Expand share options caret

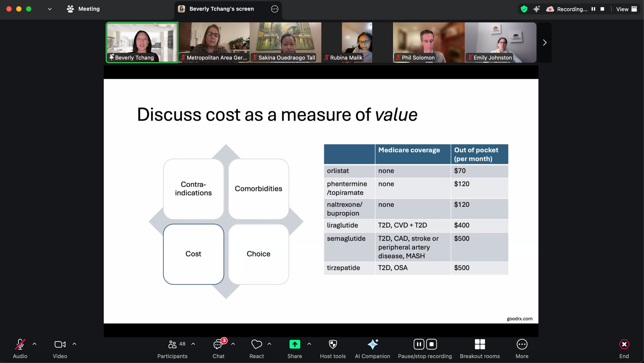[309, 344]
